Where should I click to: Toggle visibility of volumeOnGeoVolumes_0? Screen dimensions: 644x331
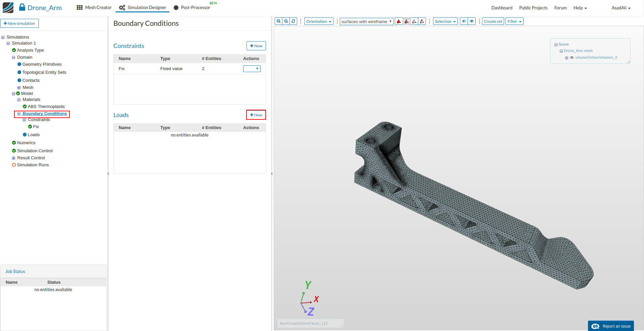coord(572,58)
